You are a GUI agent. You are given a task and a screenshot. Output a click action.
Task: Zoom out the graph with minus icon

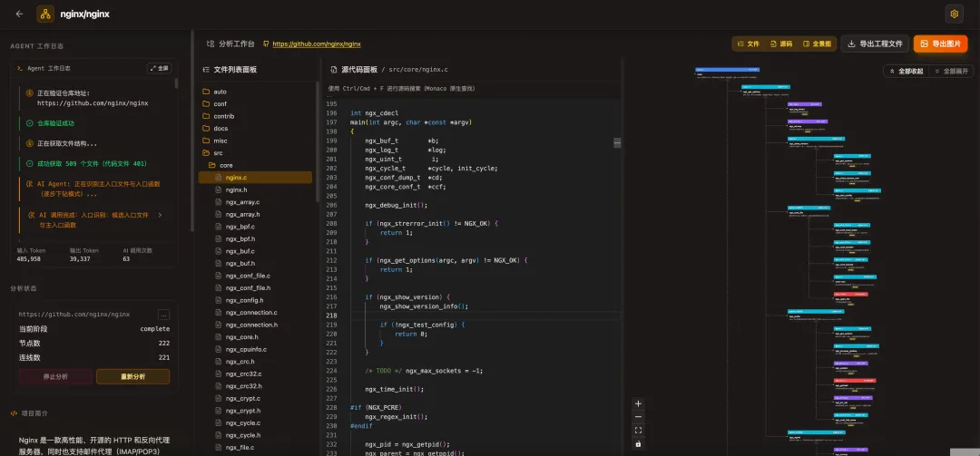pyautogui.click(x=638, y=417)
